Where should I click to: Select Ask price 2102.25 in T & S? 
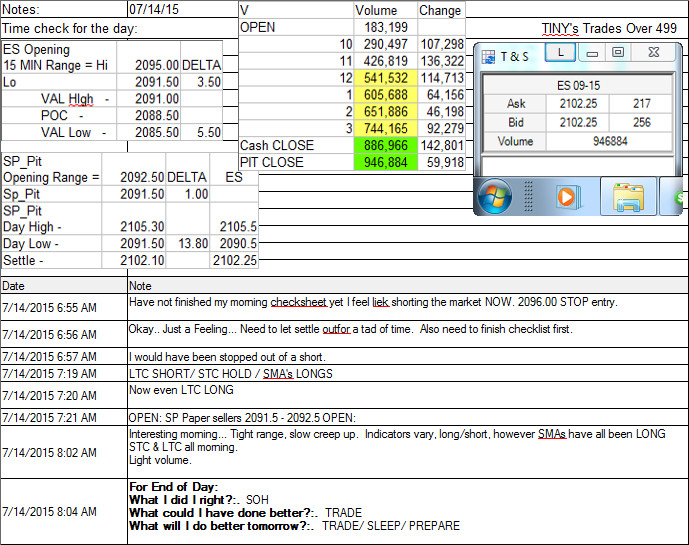click(x=578, y=104)
